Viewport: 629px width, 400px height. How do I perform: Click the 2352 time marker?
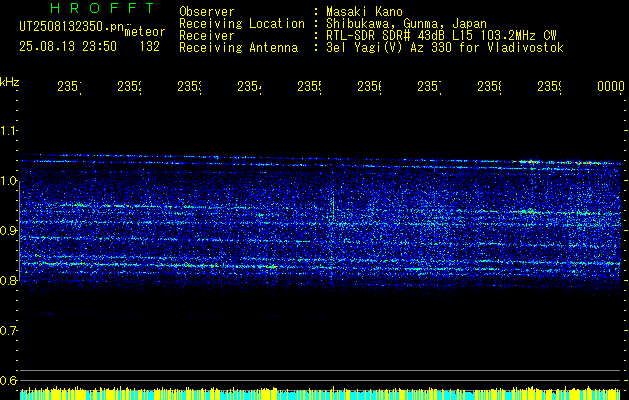[x=129, y=87]
